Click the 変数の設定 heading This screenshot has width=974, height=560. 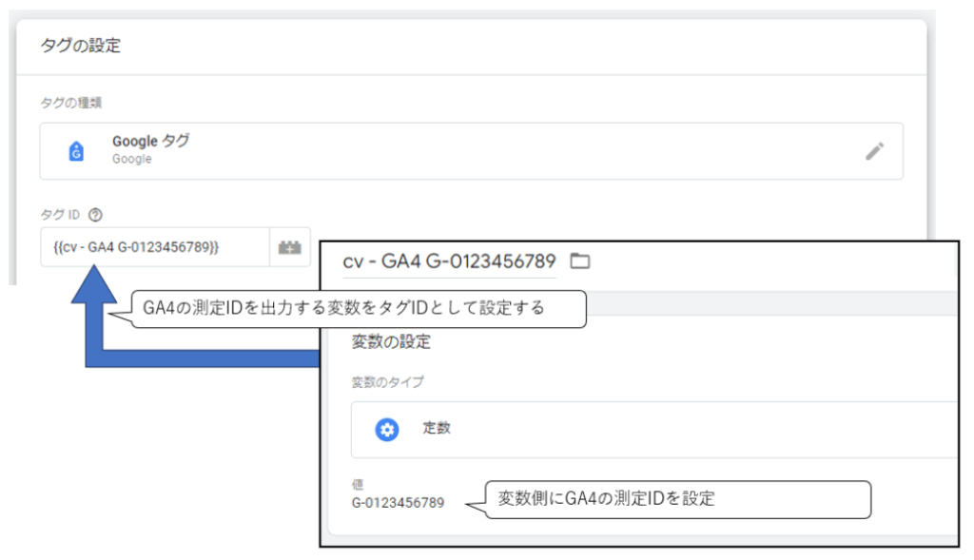pyautogui.click(x=391, y=341)
